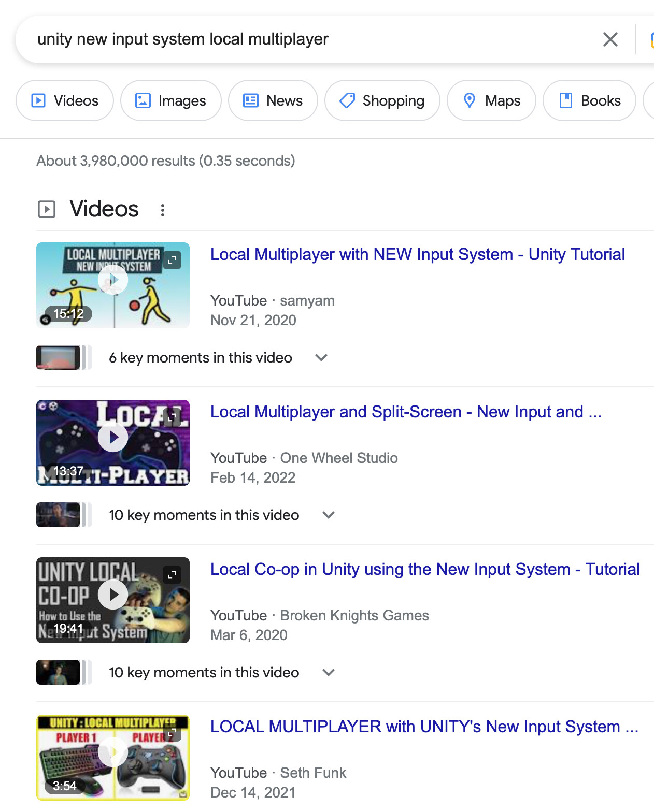Click the 'Feb 14, 2022' date text
Screen dimensions: 654x812
coord(253,477)
